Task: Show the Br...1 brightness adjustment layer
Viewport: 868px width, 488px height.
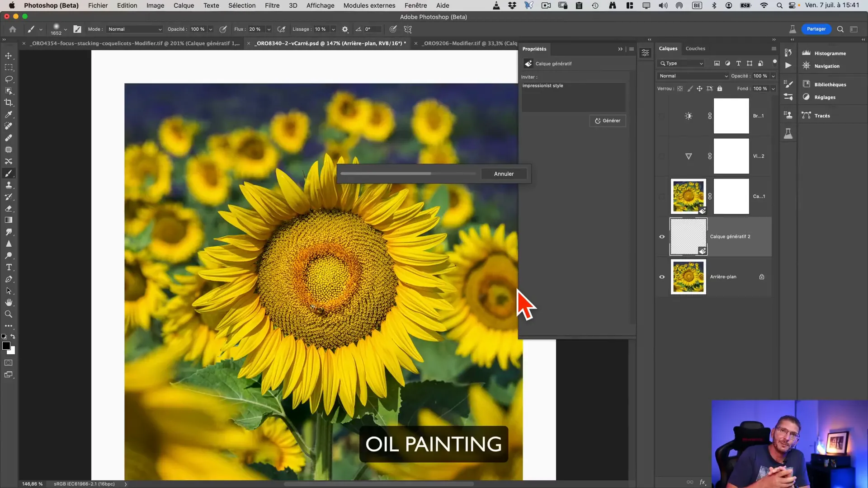Action: 662,116
